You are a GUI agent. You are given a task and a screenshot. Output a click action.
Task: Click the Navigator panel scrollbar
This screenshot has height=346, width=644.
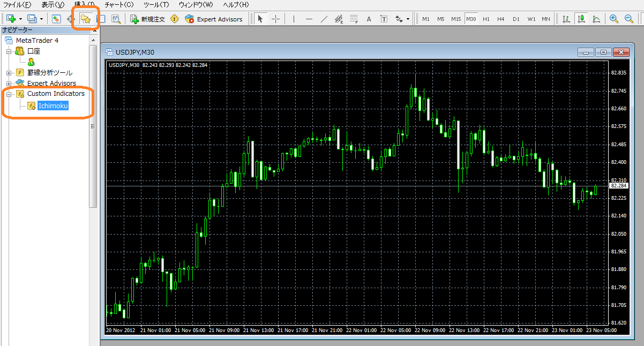[x=93, y=126]
